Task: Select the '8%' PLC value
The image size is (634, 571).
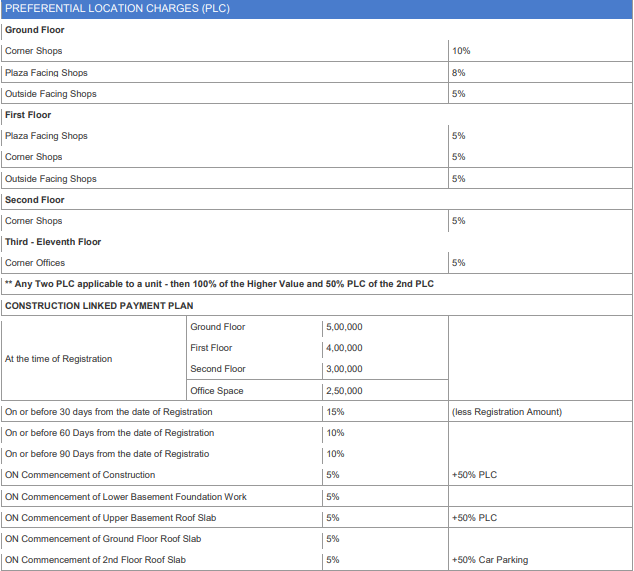Action: (459, 73)
